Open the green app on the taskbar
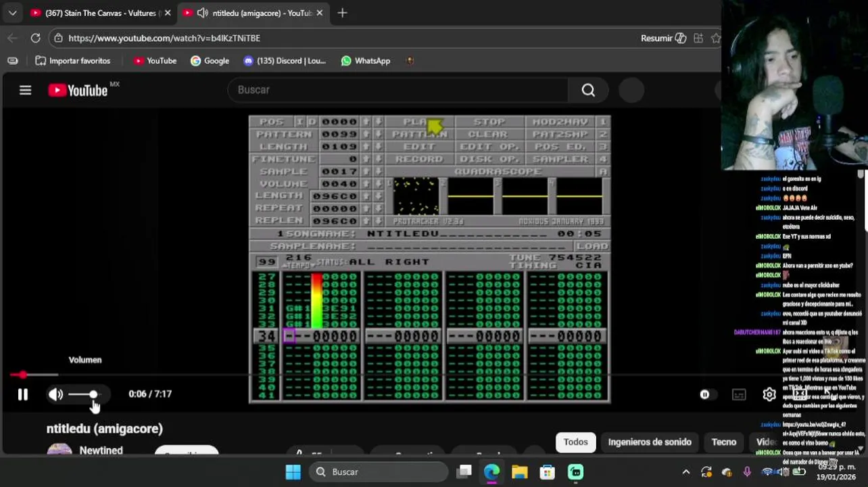Image resolution: width=868 pixels, height=487 pixels. 575,472
